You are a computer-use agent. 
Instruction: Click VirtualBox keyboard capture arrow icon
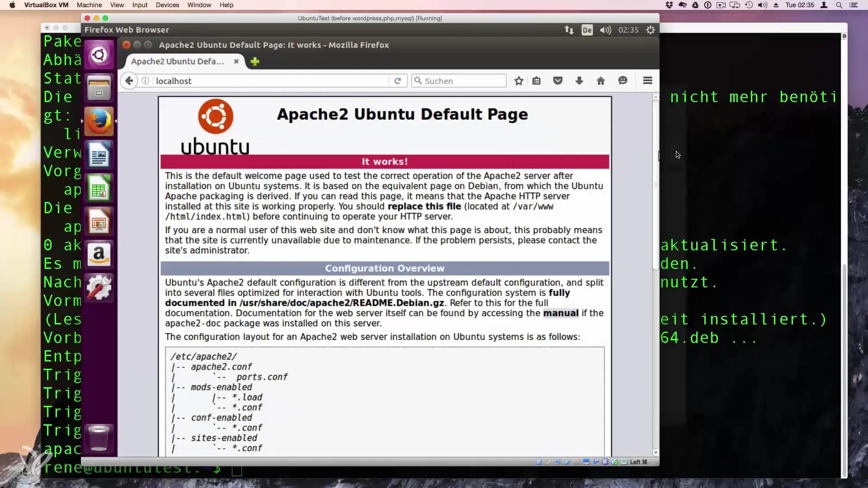624,462
